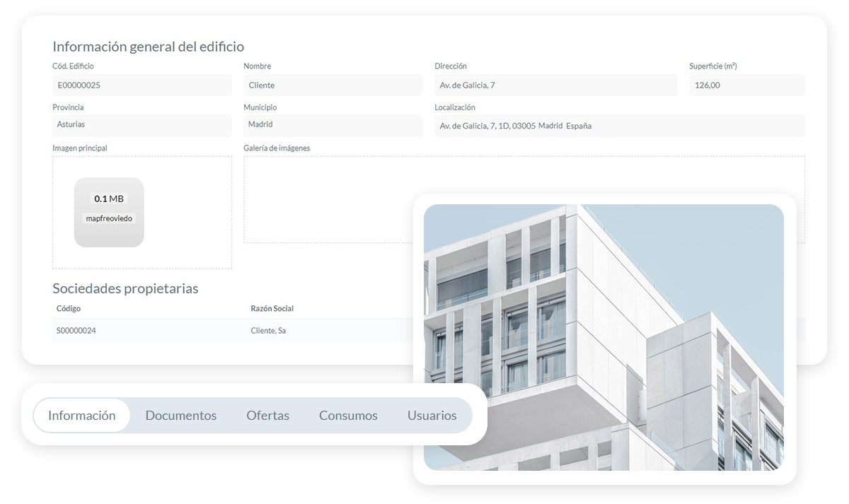Edit the Superficie field showing 126,00
This screenshot has width=849, height=504.
746,85
